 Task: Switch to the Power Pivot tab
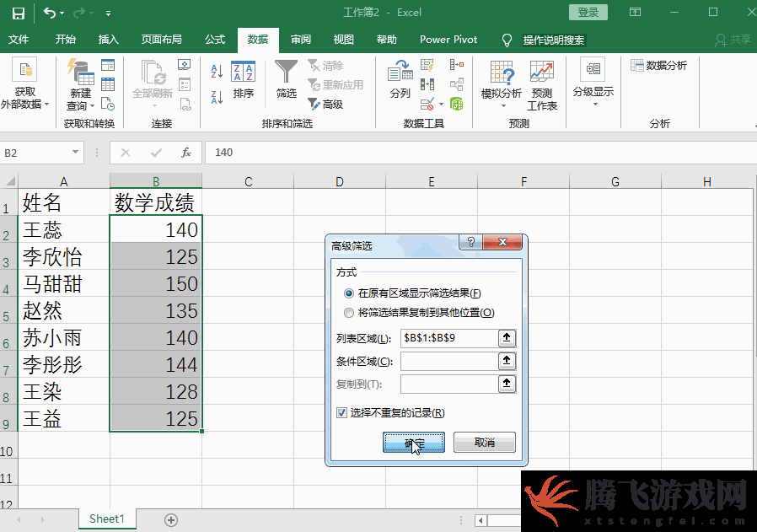pyautogui.click(x=448, y=40)
